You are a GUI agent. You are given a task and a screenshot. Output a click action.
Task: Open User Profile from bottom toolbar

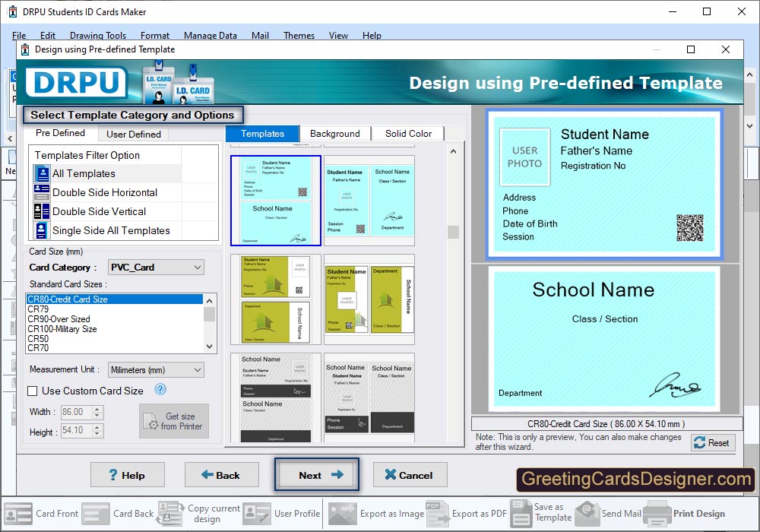[282, 514]
